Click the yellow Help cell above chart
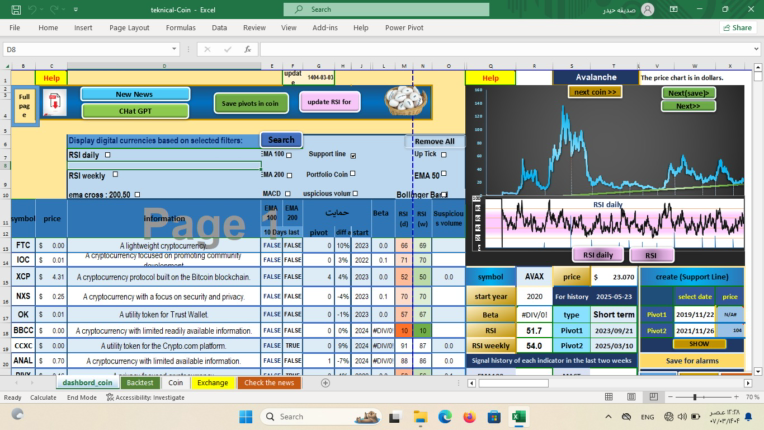Screen dimensions: 764x430 point(490,78)
